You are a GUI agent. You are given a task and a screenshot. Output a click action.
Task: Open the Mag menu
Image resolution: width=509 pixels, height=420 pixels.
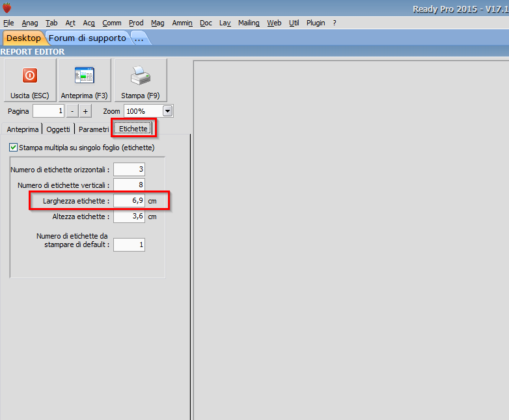tap(158, 23)
